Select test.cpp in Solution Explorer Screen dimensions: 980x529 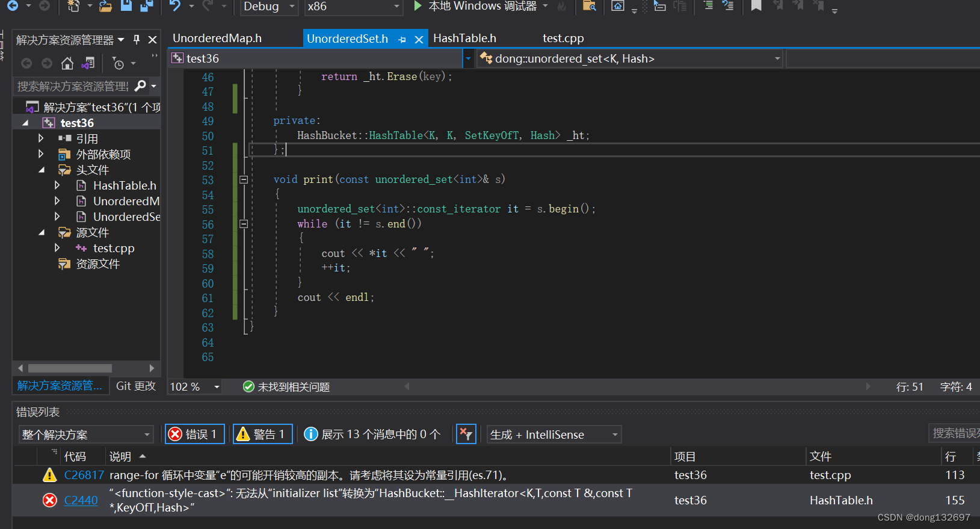(113, 248)
